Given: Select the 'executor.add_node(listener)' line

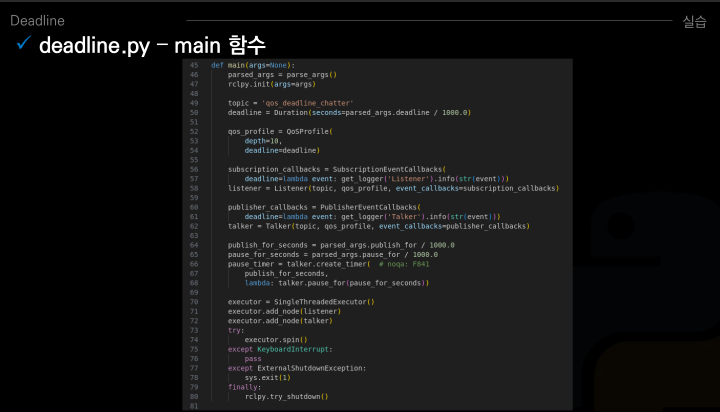Looking at the screenshot, I should click(x=284, y=311).
